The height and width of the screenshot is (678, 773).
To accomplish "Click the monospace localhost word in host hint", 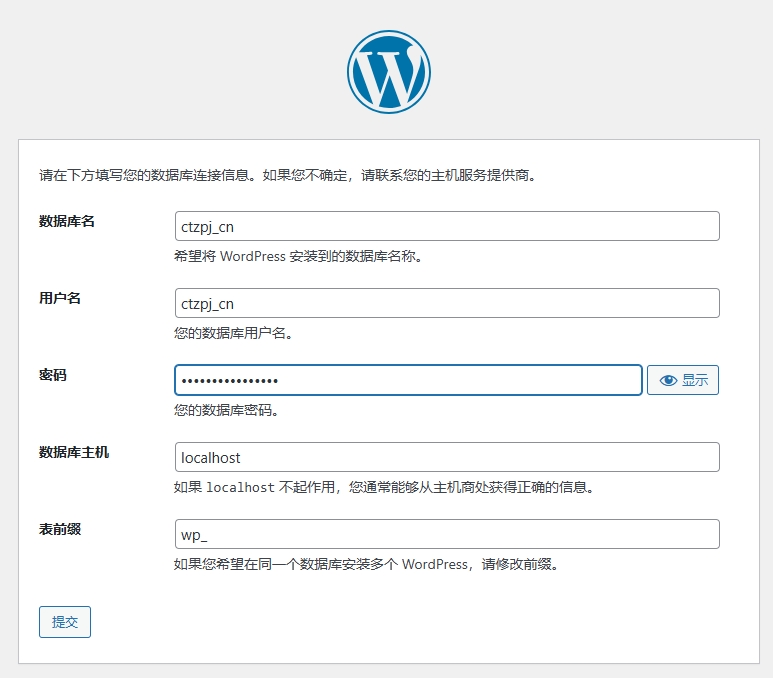I will (x=240, y=488).
